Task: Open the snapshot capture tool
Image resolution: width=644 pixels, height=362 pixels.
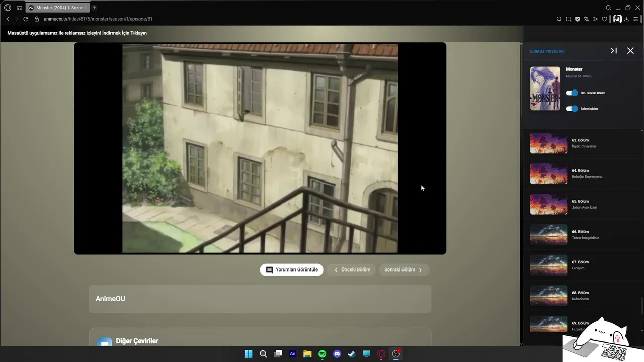Action: pyautogui.click(x=568, y=19)
